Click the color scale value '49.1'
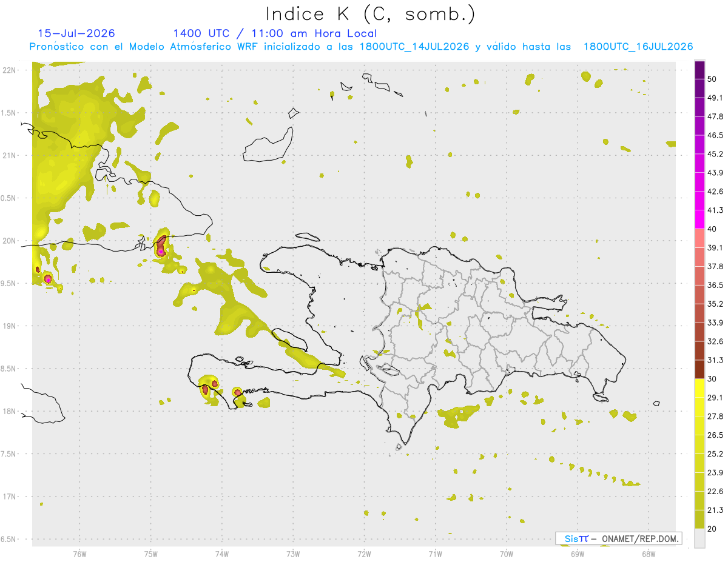Viewport: 728px width, 562px height. [715, 98]
